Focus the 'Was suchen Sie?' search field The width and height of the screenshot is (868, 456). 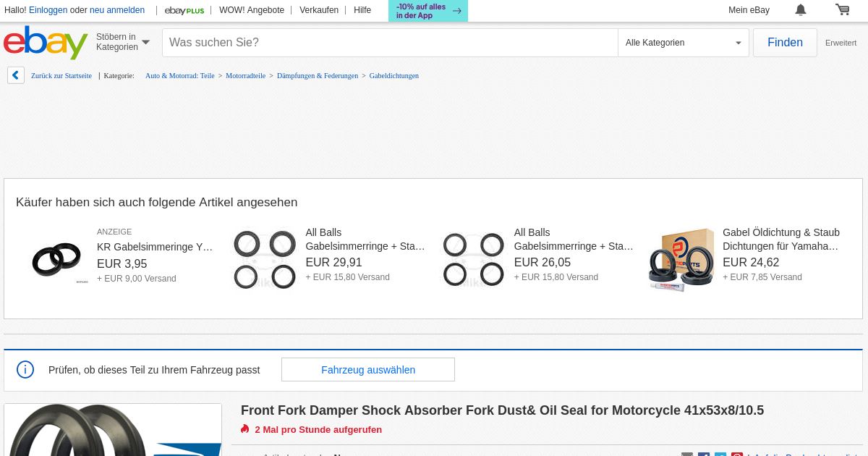390,43
